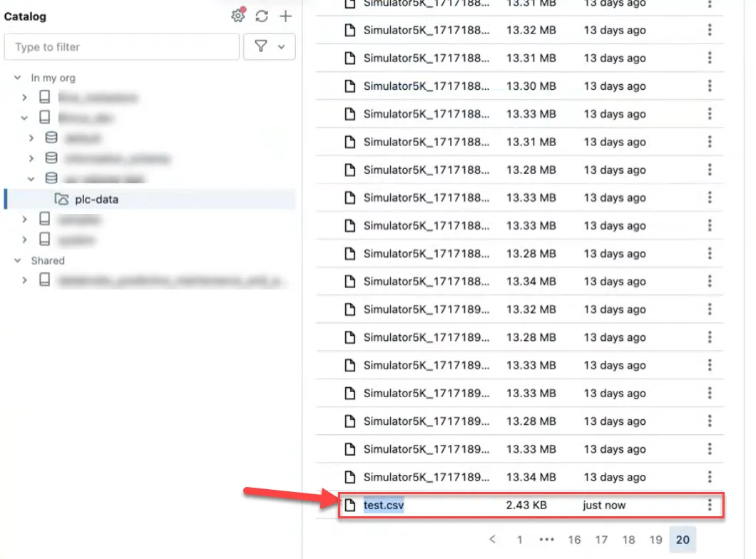Select the test.csv file name
Image resolution: width=756 pixels, height=559 pixels.
click(383, 505)
